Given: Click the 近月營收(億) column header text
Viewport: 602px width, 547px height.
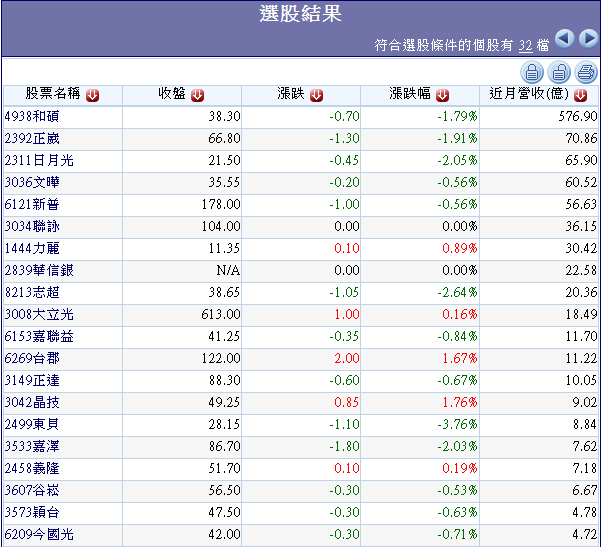Looking at the screenshot, I should pos(529,93).
